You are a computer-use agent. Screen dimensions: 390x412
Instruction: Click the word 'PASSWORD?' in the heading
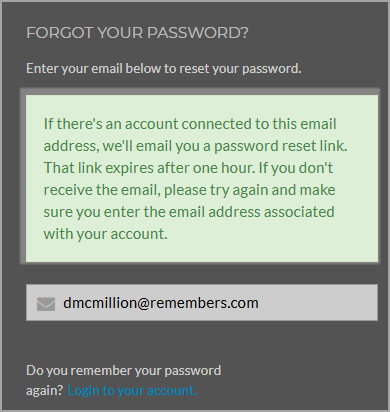tap(198, 33)
